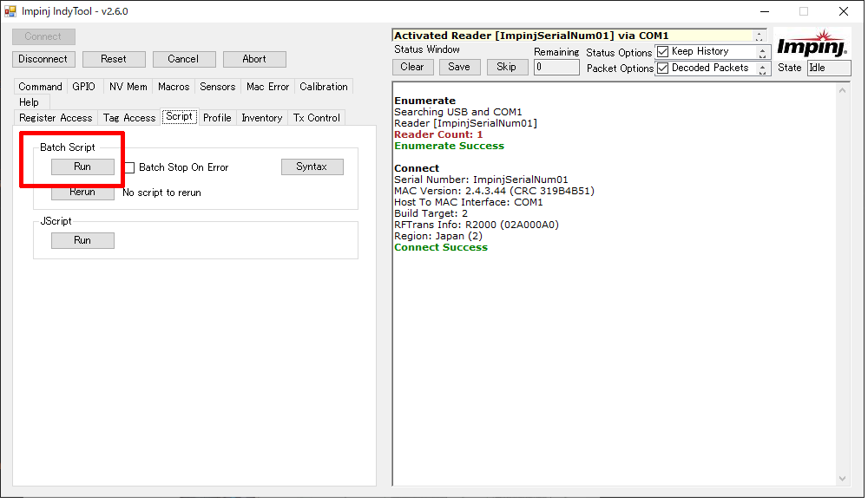Click the Abort button
868x503 pixels.
[x=255, y=59]
